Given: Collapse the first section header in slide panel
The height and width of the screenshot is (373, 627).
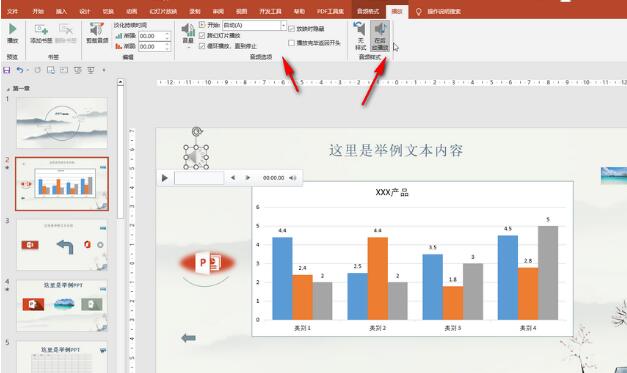Looking at the screenshot, I should tap(8, 89).
